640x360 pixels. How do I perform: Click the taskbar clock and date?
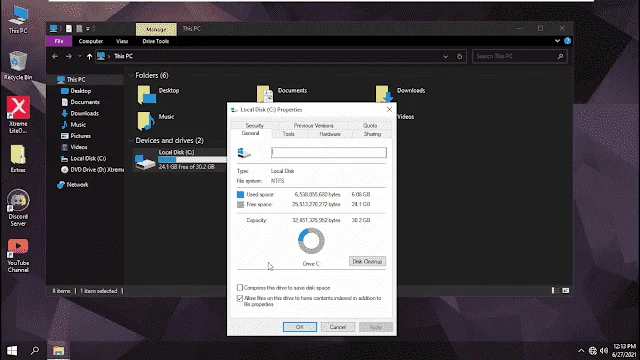(624, 351)
